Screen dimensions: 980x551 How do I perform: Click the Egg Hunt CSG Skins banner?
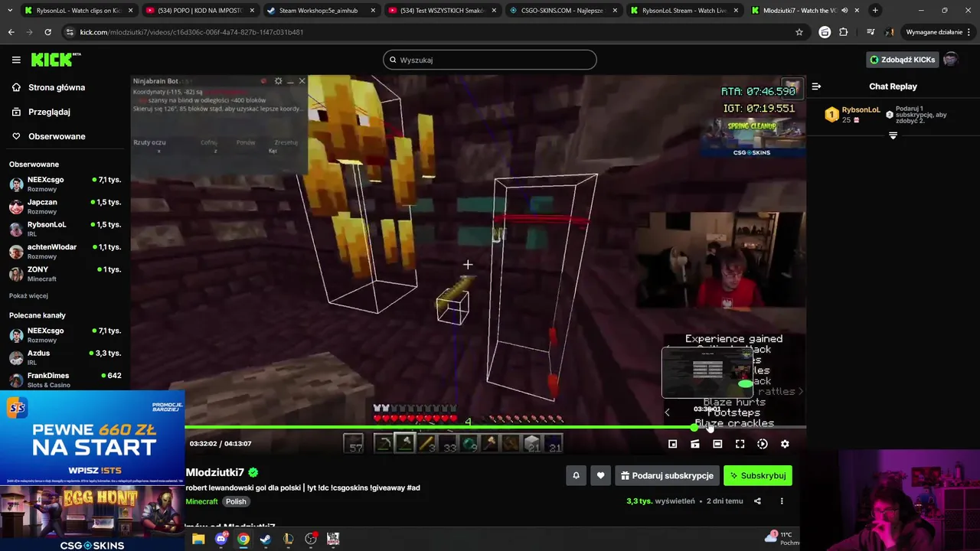(x=92, y=518)
